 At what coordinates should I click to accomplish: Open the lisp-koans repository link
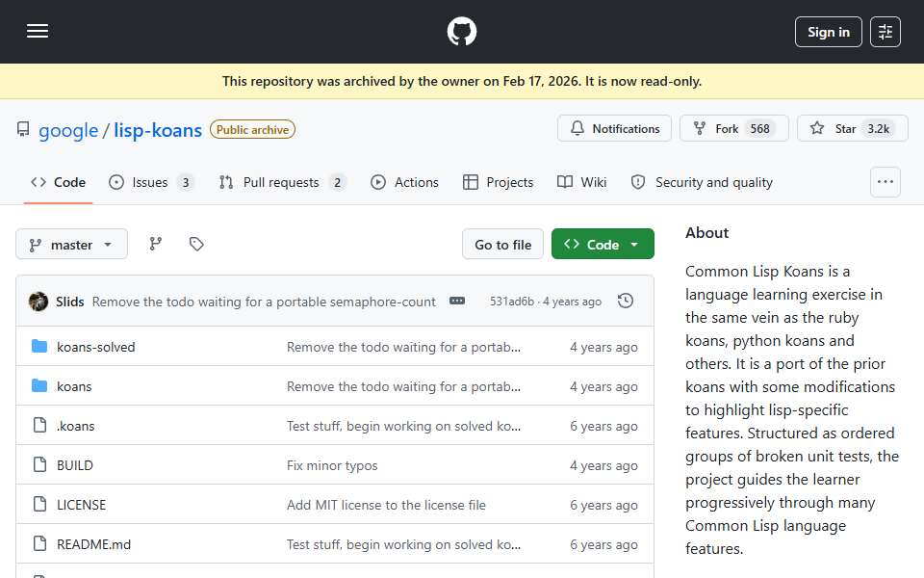point(158,130)
